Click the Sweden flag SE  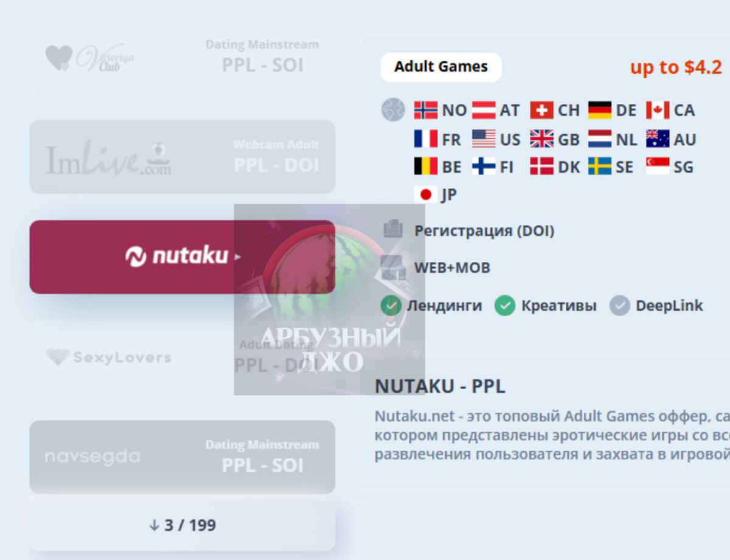pos(600,167)
